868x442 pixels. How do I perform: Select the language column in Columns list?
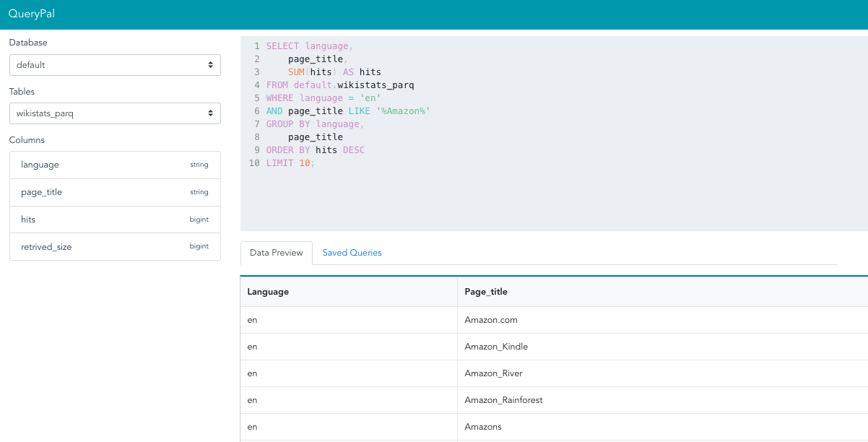(115, 165)
